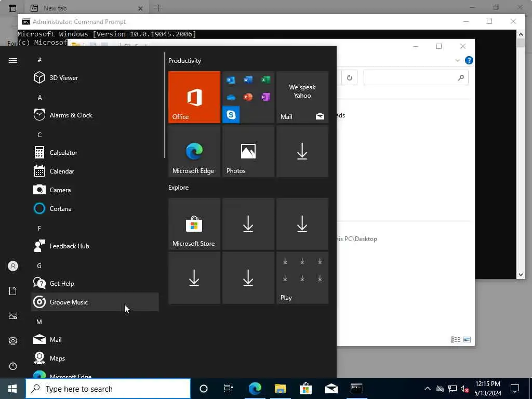
Task: Open File Explorer from taskbar
Action: pyautogui.click(x=280, y=389)
